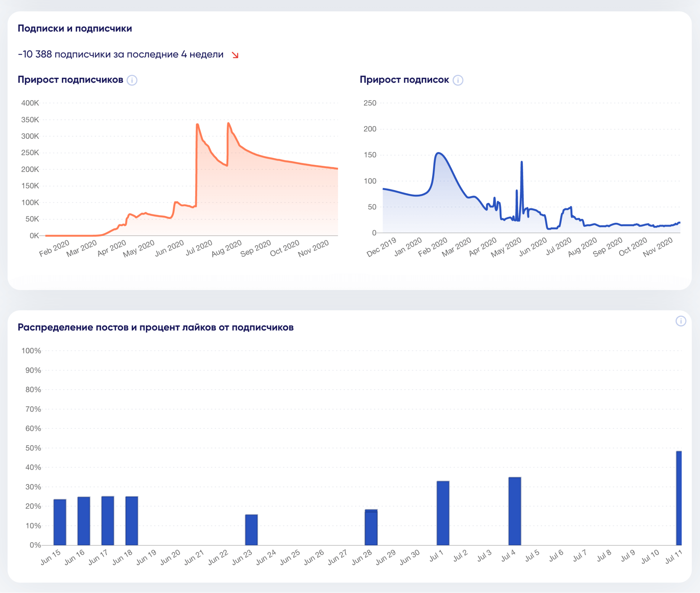
Task: Click info icon next to Прирост подписок
Action: pos(458,80)
